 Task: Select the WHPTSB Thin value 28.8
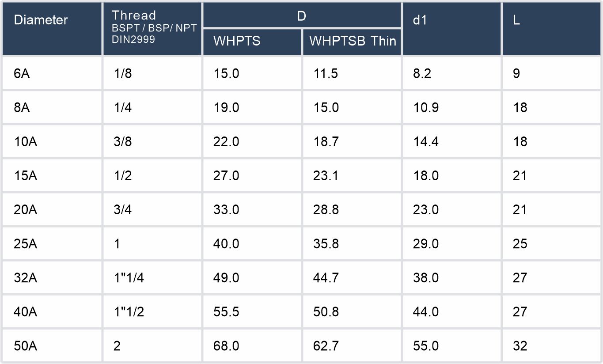pyautogui.click(x=326, y=209)
